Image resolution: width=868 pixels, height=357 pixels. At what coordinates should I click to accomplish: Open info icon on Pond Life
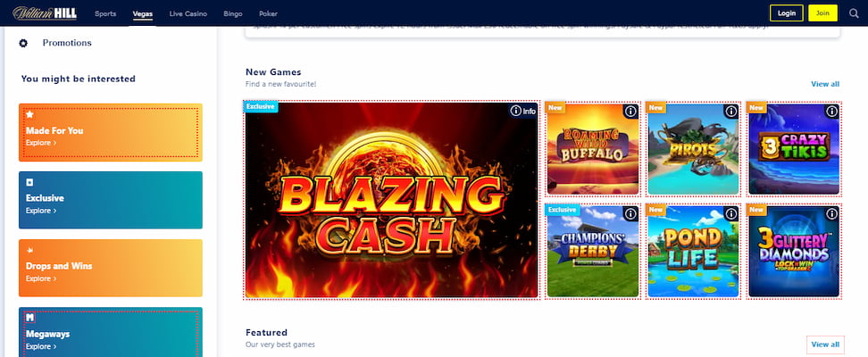(731, 213)
